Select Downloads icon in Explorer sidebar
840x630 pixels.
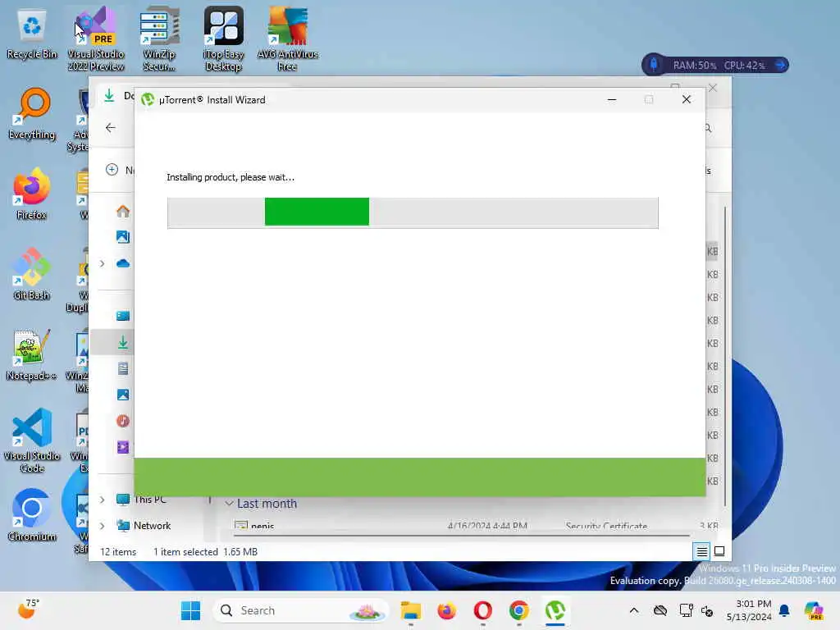pos(123,342)
